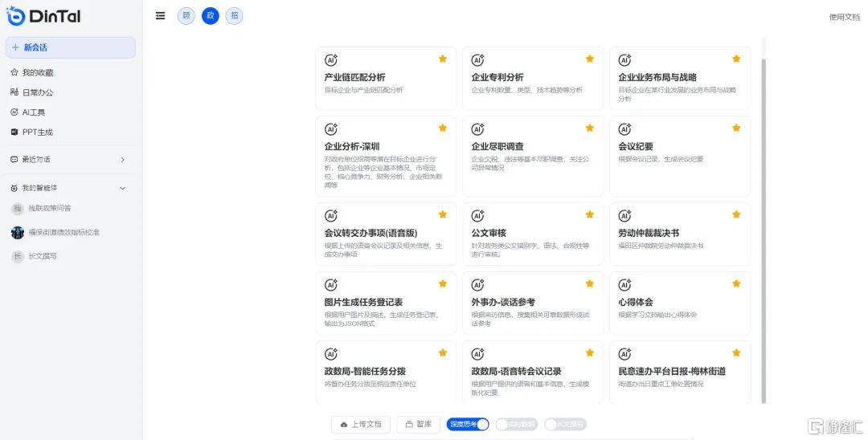Click the AI icon on 民意速办平台日报-梅林街道 card
The image size is (868, 440).
point(625,354)
